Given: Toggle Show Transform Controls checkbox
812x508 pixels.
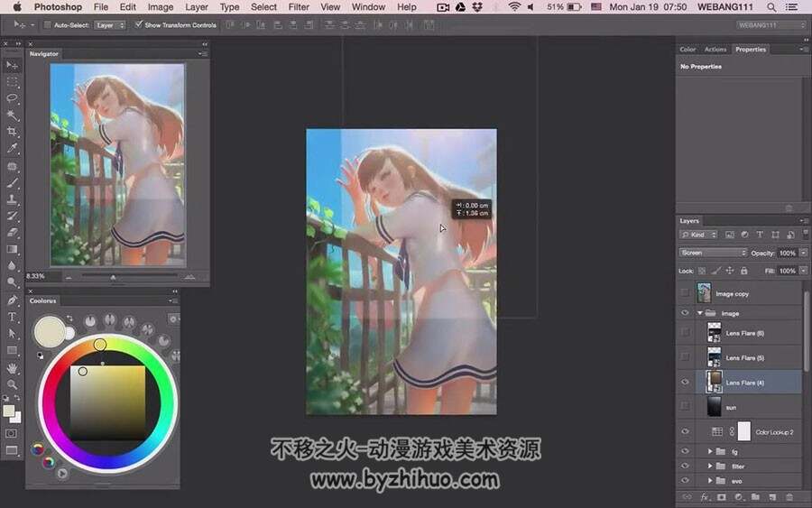Looking at the screenshot, I should tap(138, 24).
